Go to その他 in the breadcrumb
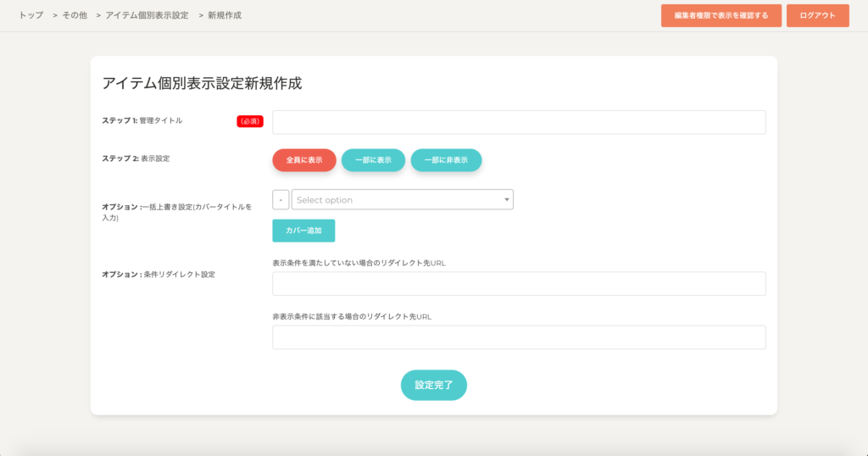Viewport: 868px width, 456px height. click(75, 15)
